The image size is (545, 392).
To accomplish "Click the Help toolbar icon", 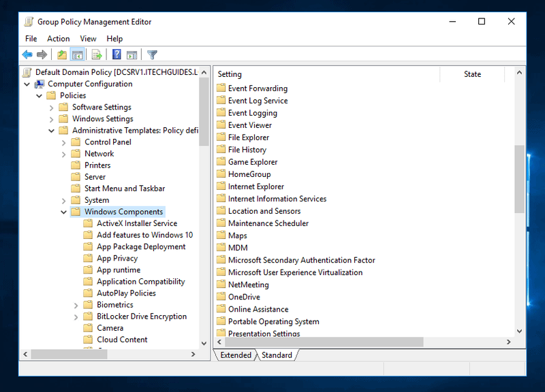I will [116, 54].
